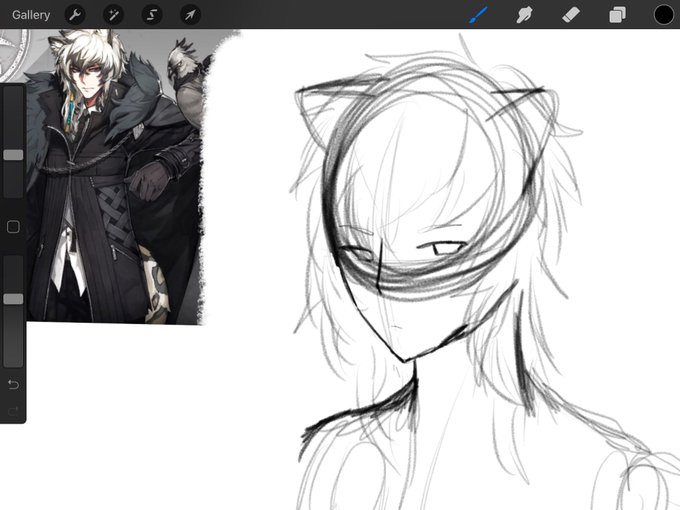
Task: Return to the Gallery
Action: click(31, 15)
